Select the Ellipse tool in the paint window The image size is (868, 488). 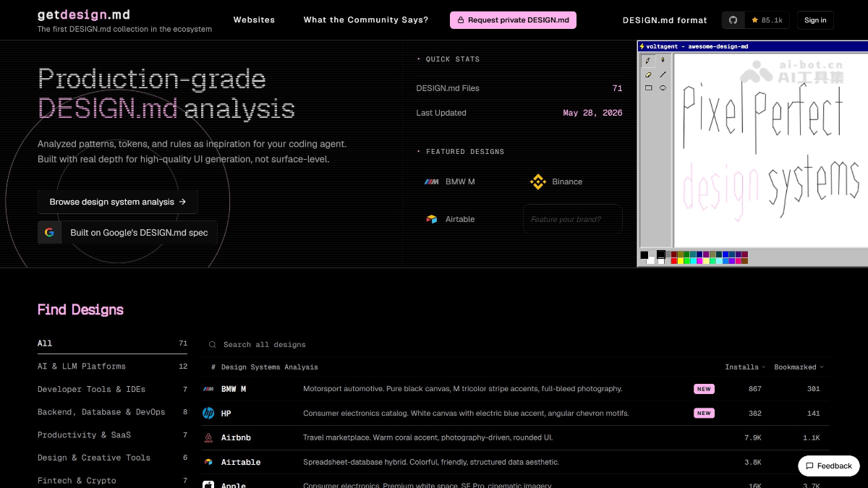[663, 88]
